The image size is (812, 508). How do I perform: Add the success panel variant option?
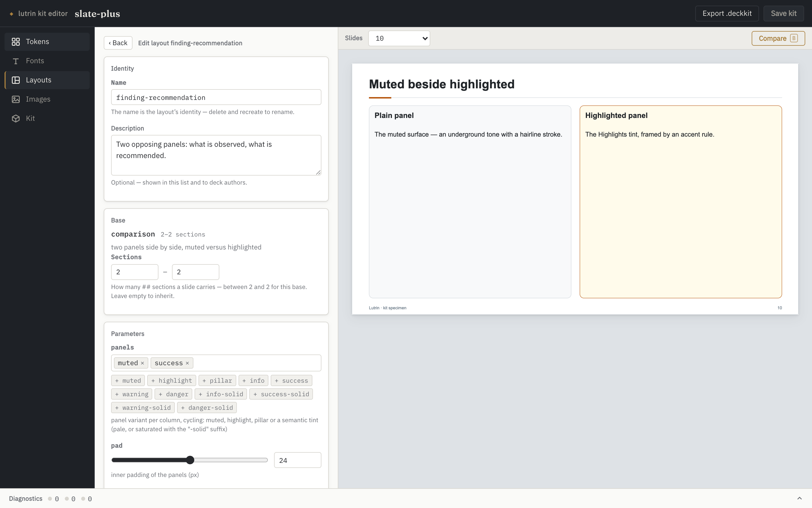pos(291,380)
